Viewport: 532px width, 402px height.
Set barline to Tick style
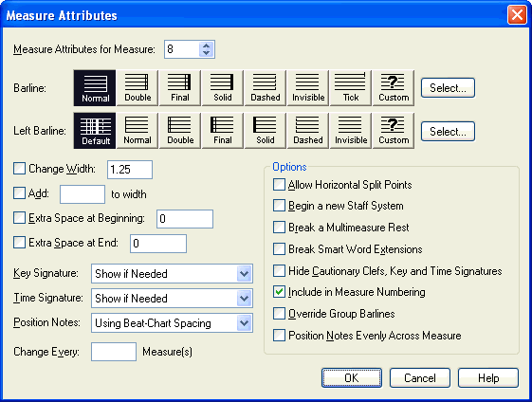(x=351, y=88)
